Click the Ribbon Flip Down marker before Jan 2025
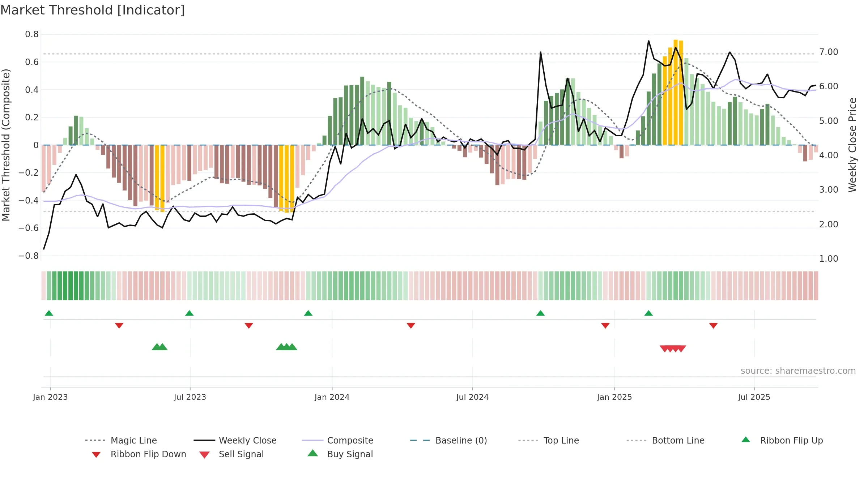 point(605,326)
